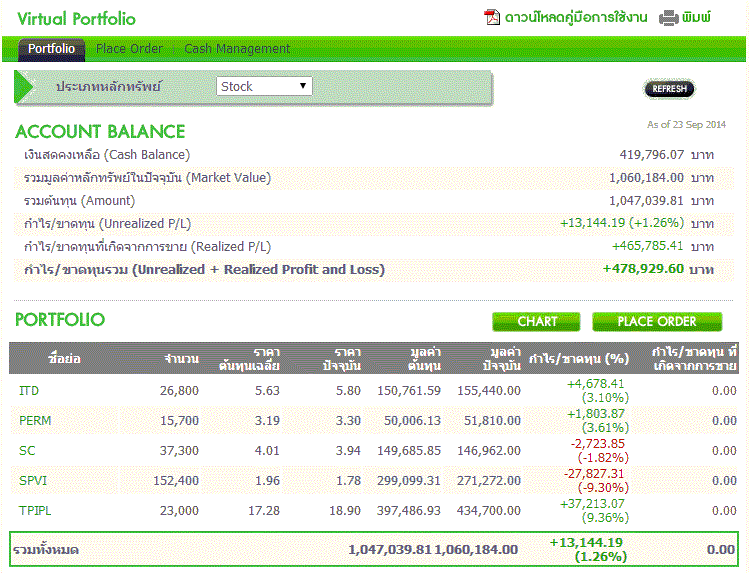This screenshot has height=573, width=753.
Task: Open the Stock security type dropdown
Action: click(x=264, y=87)
